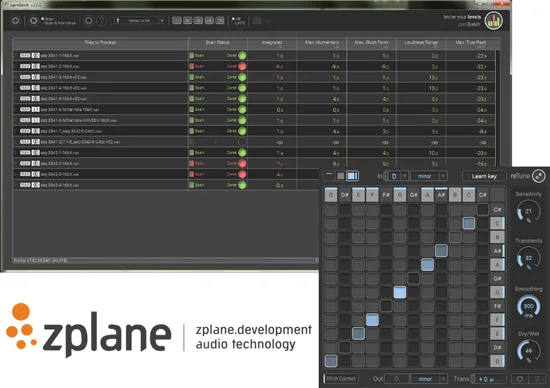
Task: Toggle input note G in top row
Action: 400,195
